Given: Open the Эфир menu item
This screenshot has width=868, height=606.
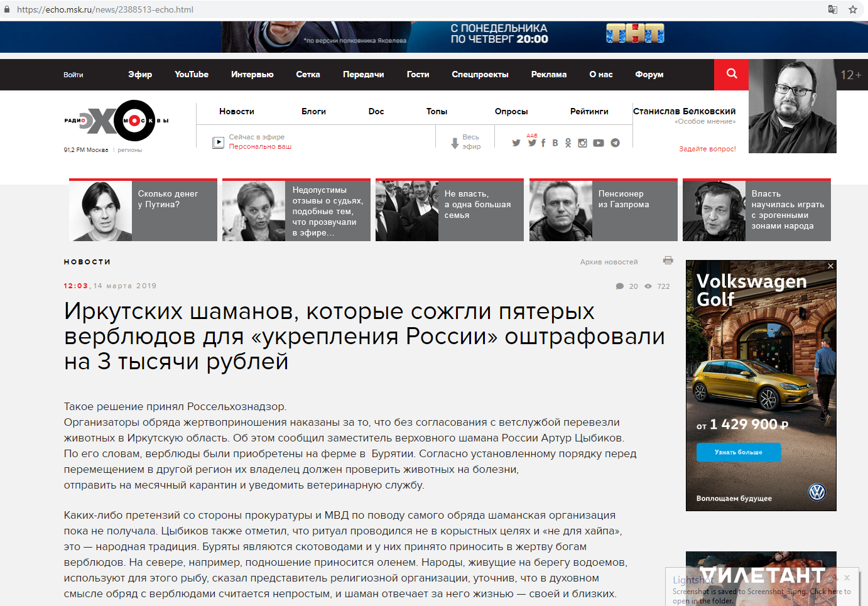Looking at the screenshot, I should [140, 74].
